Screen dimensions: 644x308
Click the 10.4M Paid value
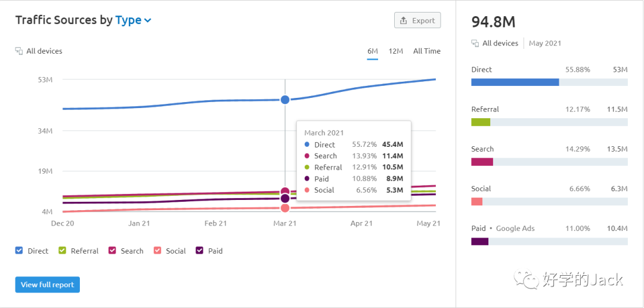(618, 228)
